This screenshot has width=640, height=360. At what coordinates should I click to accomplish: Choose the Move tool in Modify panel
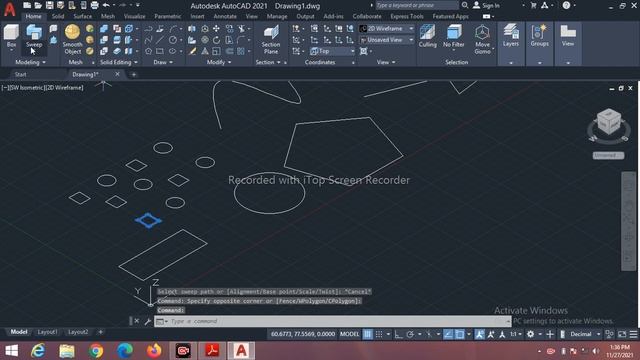[x=216, y=29]
